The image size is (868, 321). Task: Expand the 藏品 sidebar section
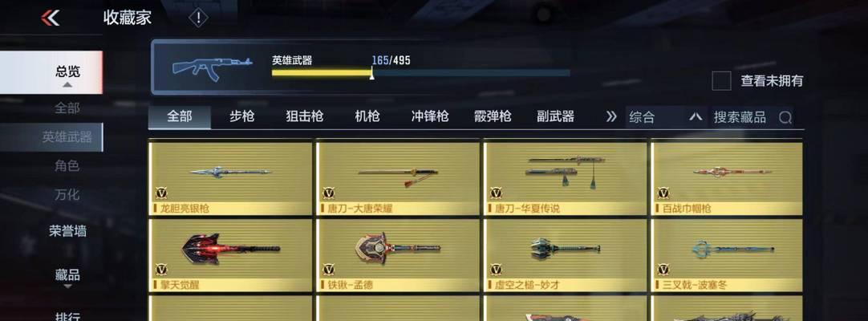[x=67, y=275]
